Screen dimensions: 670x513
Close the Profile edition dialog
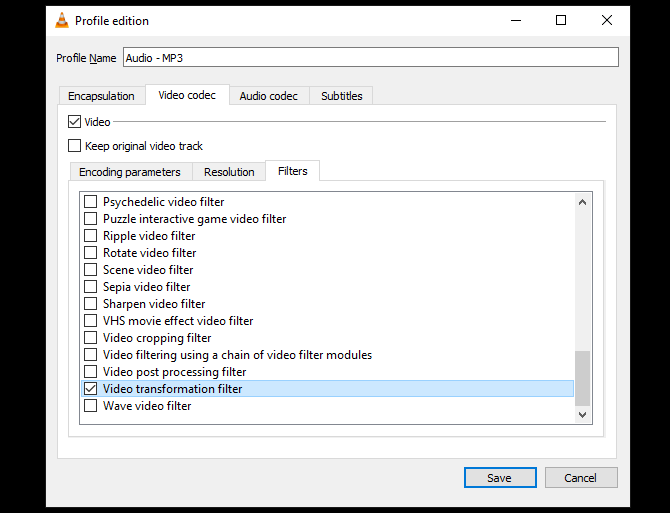click(x=606, y=20)
